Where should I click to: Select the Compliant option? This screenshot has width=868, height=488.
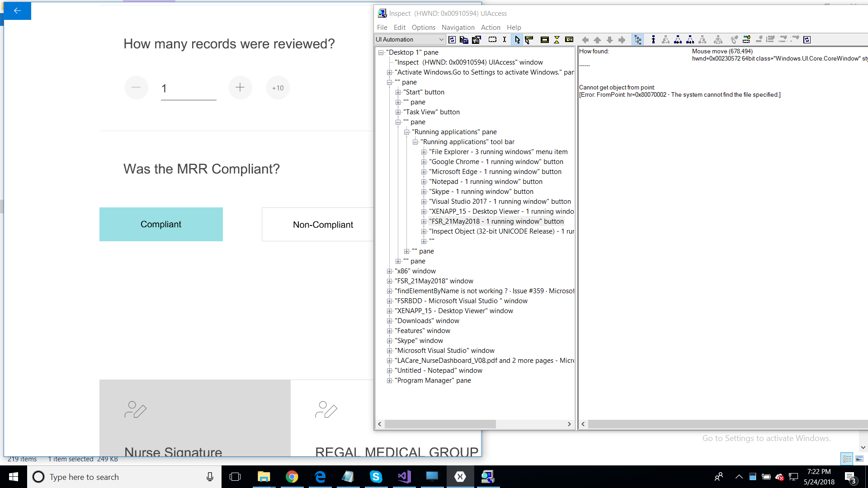point(161,224)
